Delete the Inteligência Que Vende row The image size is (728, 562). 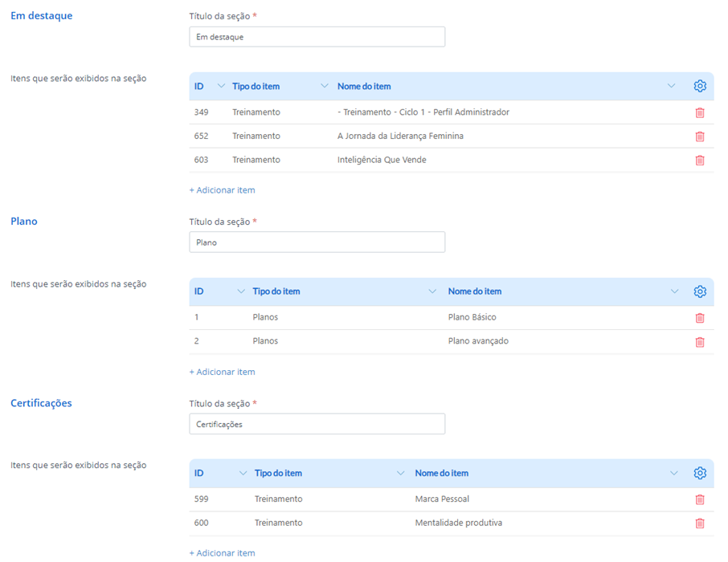[x=699, y=160]
